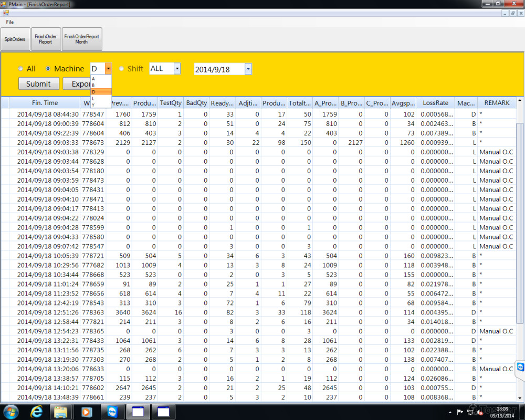Open the FinishOrderReport Month view
The width and height of the screenshot is (525, 420).
[81, 39]
